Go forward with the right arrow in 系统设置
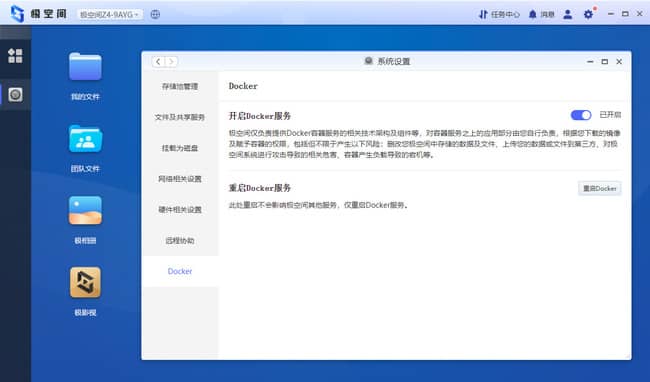 click(x=171, y=62)
